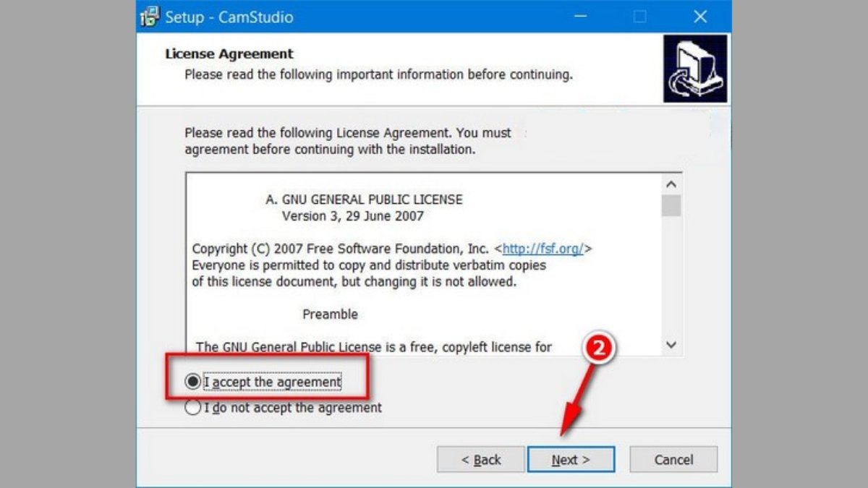This screenshot has height=488, width=868.
Task: Click the license text scroll up arrow
Action: (x=672, y=184)
